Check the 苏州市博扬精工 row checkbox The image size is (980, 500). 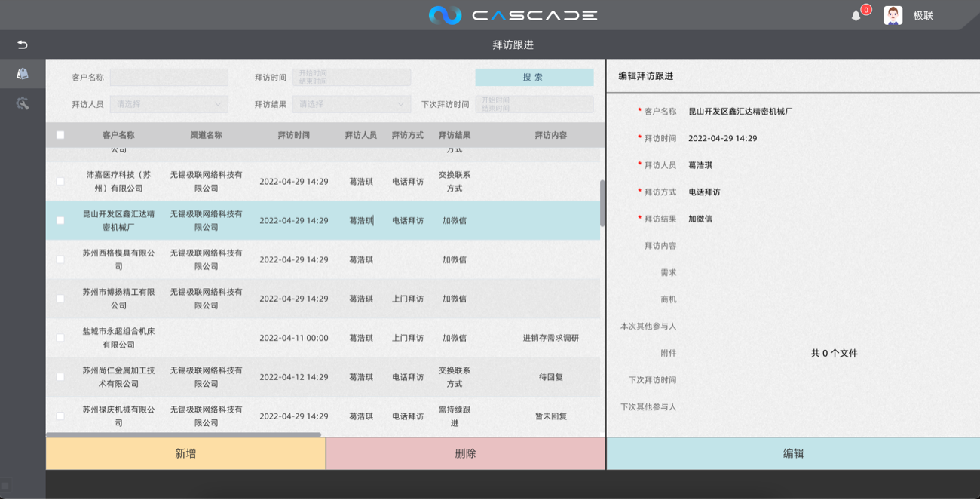(60, 299)
